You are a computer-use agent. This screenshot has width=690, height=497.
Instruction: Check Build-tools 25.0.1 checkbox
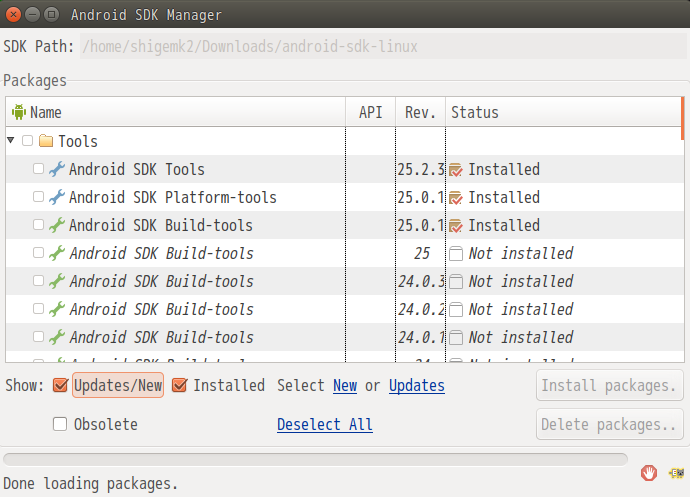pos(38,225)
